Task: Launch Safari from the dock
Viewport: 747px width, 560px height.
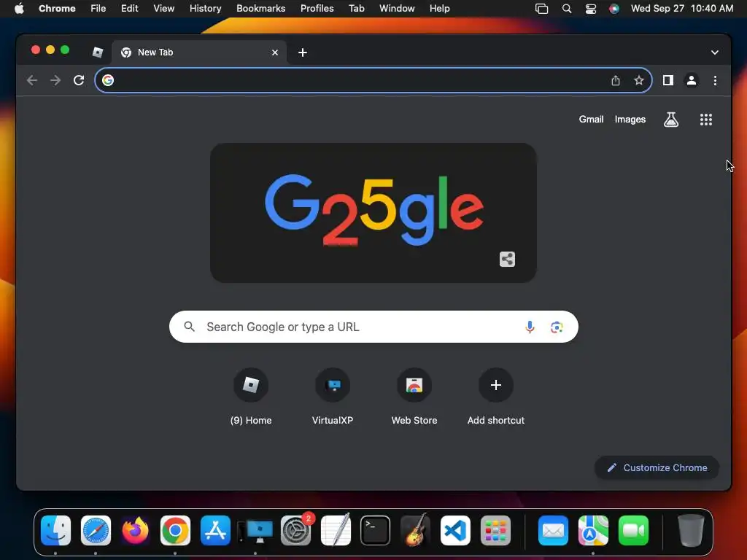Action: coord(96,531)
